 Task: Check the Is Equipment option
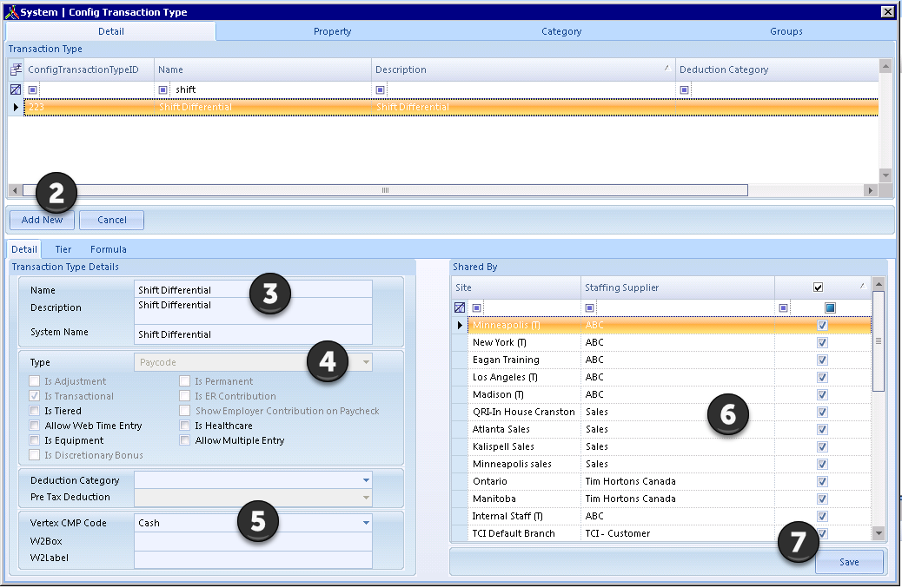[35, 441]
